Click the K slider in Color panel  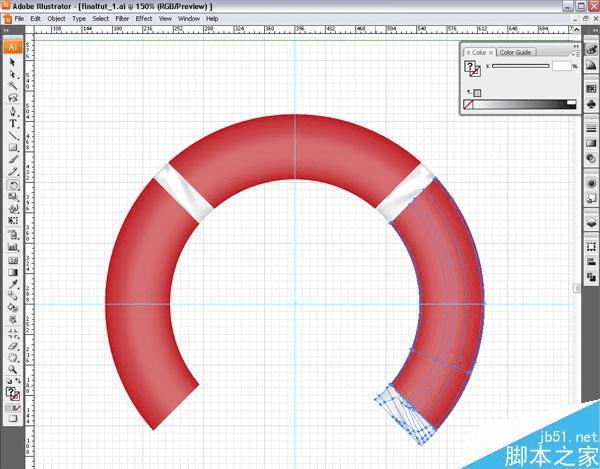pos(521,66)
